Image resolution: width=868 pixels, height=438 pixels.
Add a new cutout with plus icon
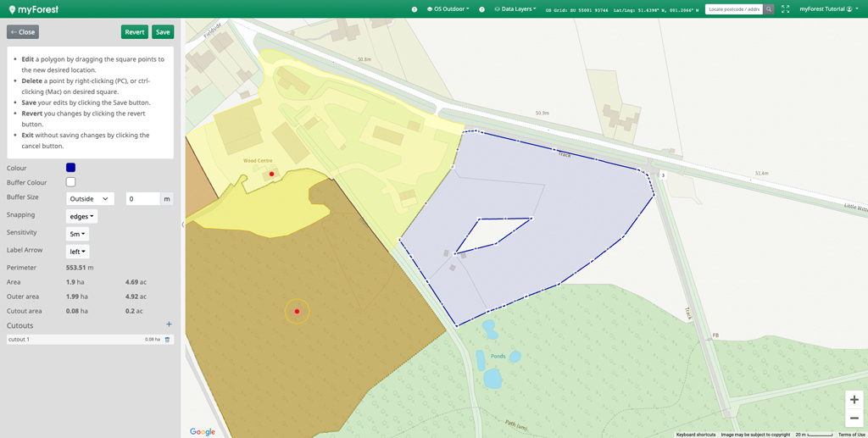[x=169, y=324]
